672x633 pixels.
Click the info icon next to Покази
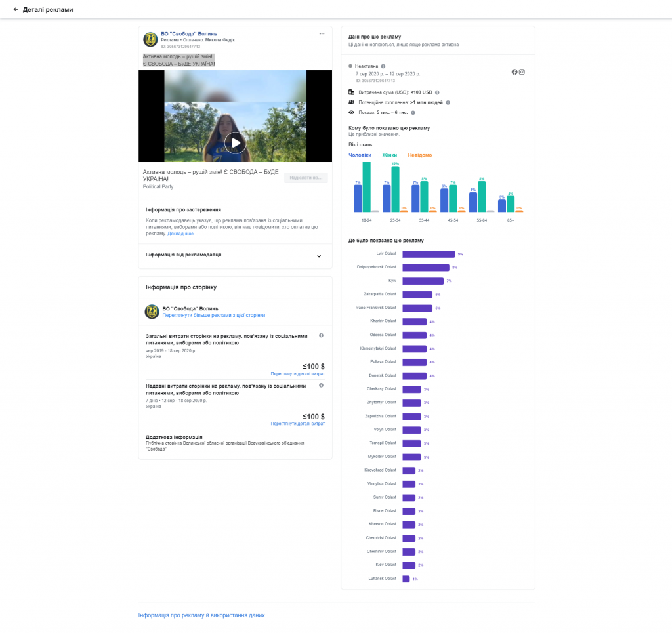tap(413, 113)
